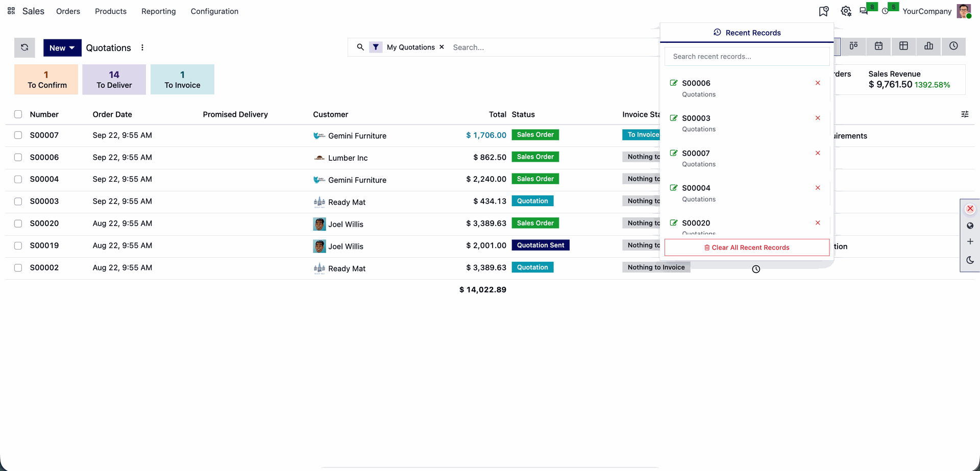Open the chat conversations icon
This screenshot has width=980, height=471.
click(x=864, y=11)
